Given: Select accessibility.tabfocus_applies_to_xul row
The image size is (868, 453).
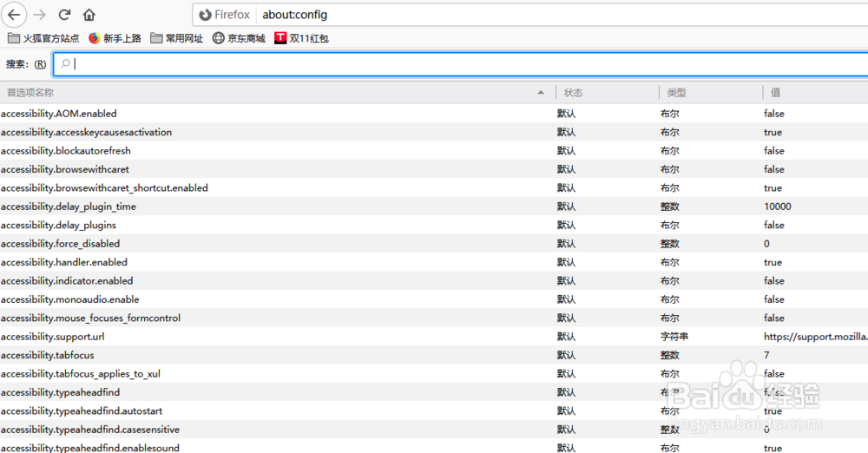Looking at the screenshot, I should [x=434, y=373].
